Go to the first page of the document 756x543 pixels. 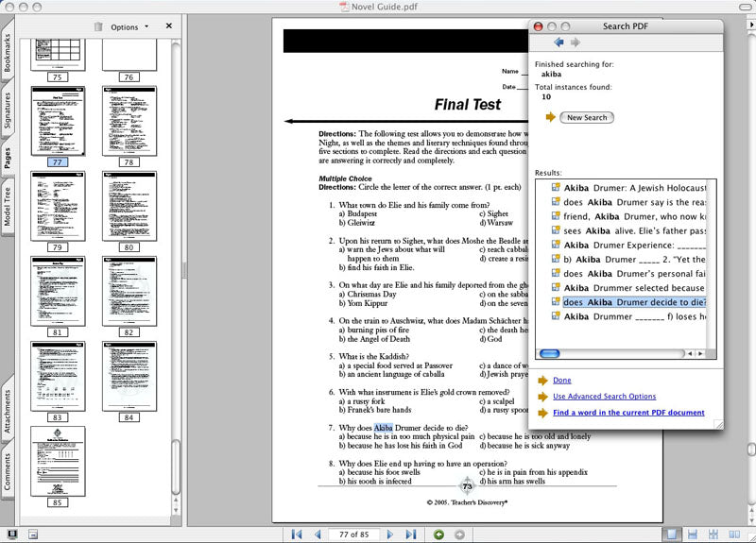(298, 535)
